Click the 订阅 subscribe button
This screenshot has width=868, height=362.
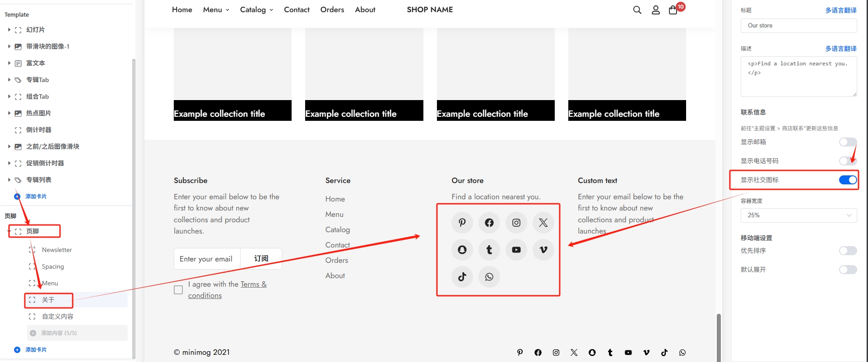click(261, 259)
